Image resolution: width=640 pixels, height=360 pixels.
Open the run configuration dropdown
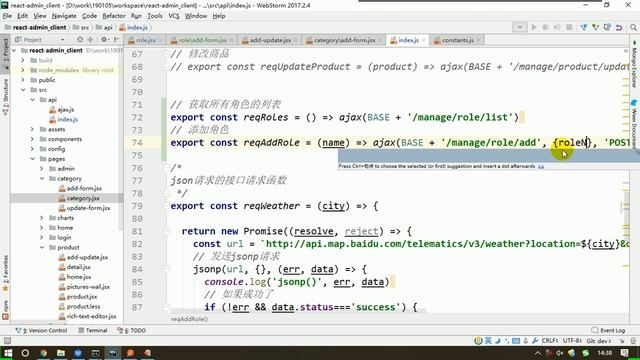point(520,27)
